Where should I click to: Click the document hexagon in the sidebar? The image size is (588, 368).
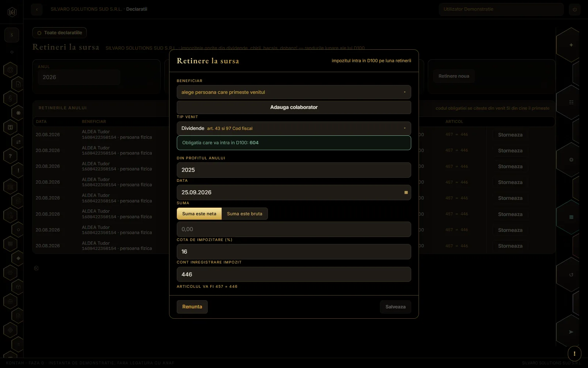[x=18, y=84]
